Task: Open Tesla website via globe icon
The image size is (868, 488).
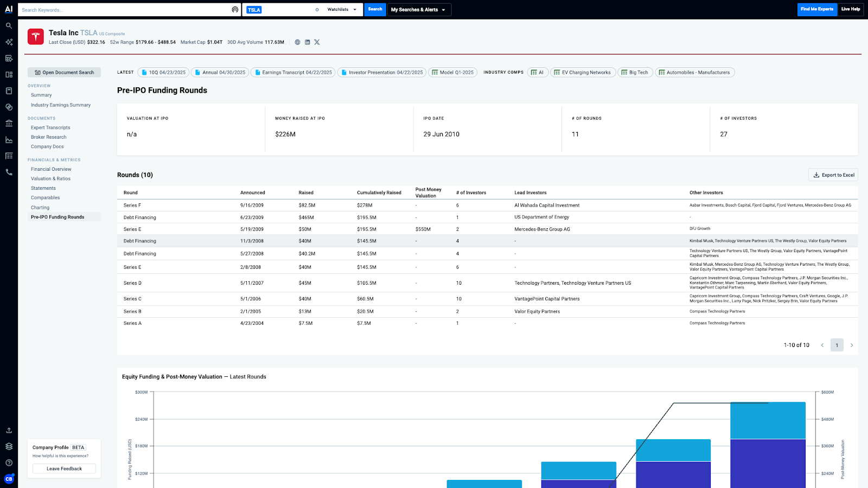Action: point(297,42)
